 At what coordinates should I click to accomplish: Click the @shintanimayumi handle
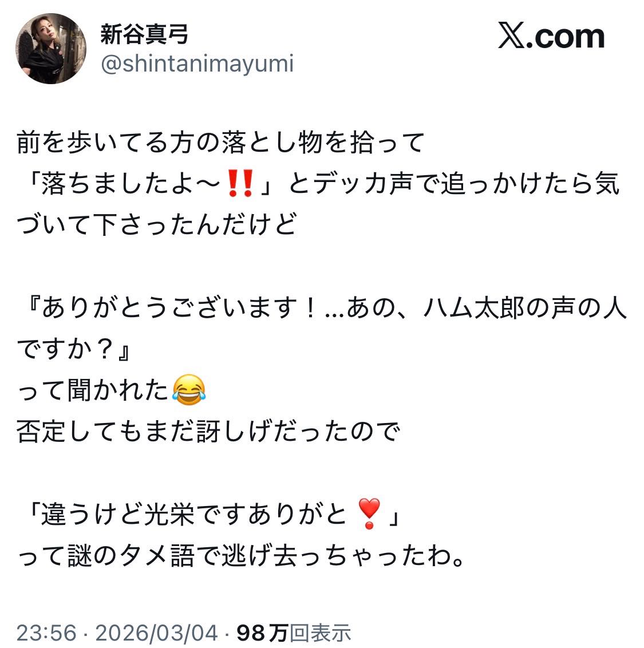click(x=197, y=64)
